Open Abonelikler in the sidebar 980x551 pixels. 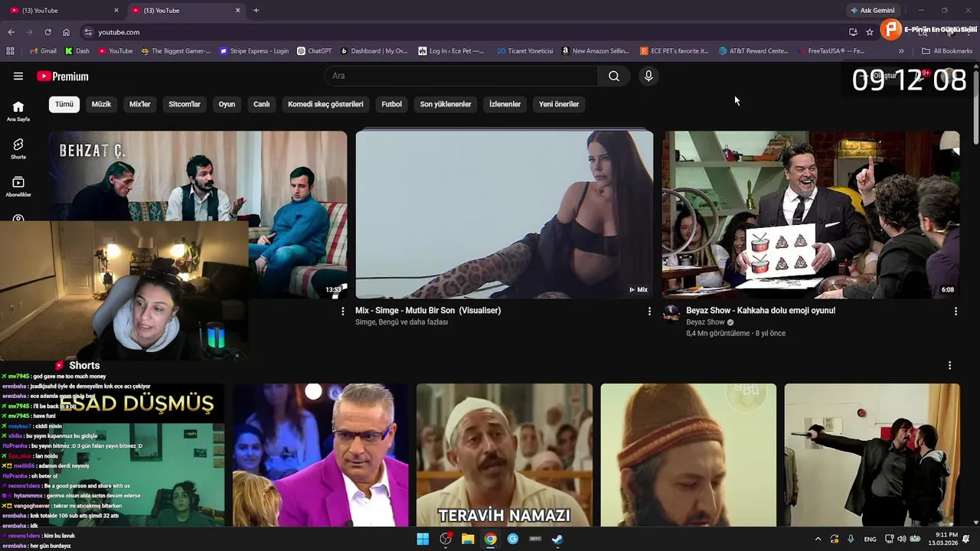click(x=18, y=187)
